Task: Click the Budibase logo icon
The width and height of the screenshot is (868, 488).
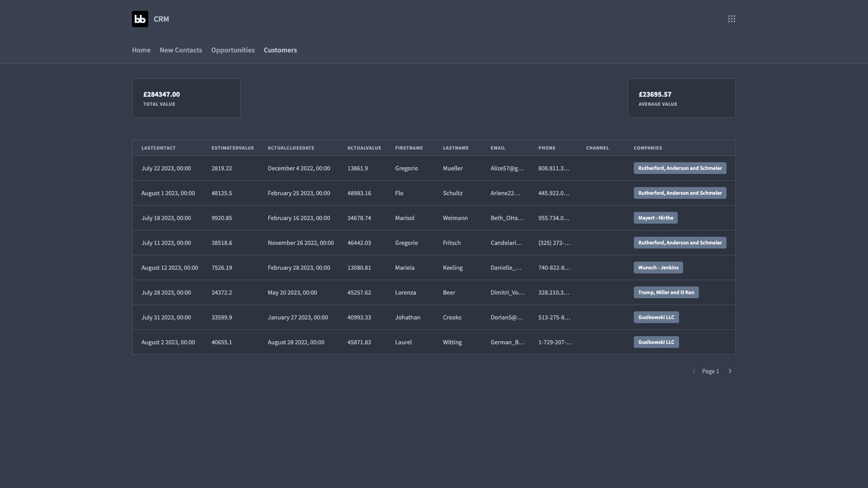Action: click(140, 19)
